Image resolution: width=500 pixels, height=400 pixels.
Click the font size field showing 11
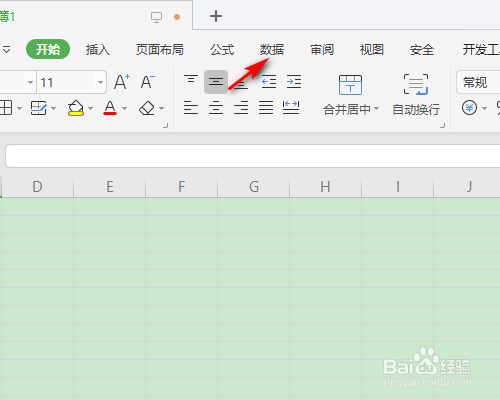pos(67,82)
